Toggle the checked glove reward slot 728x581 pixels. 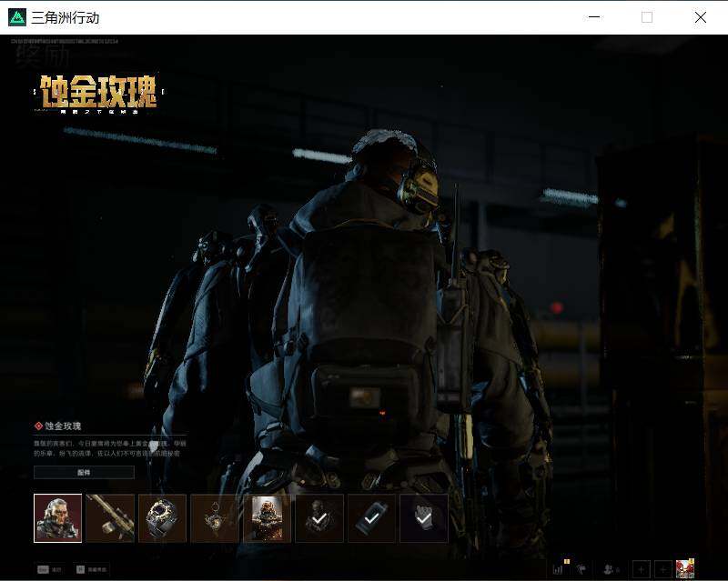[424, 518]
